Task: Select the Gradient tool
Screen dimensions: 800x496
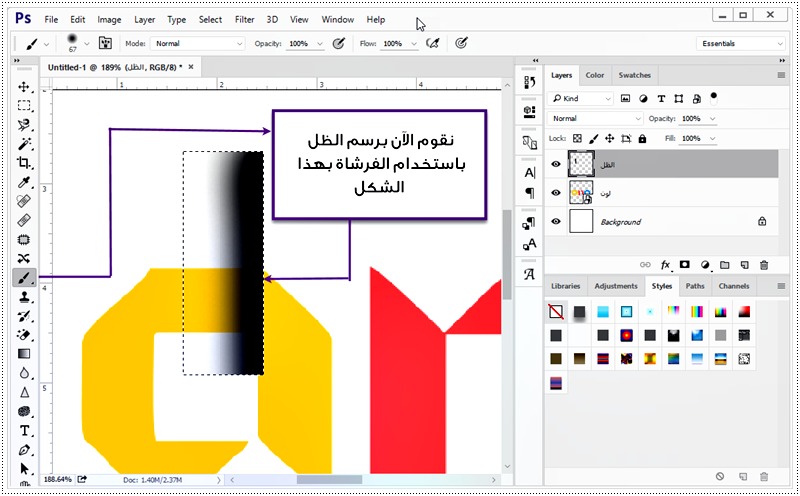Action: tap(24, 354)
